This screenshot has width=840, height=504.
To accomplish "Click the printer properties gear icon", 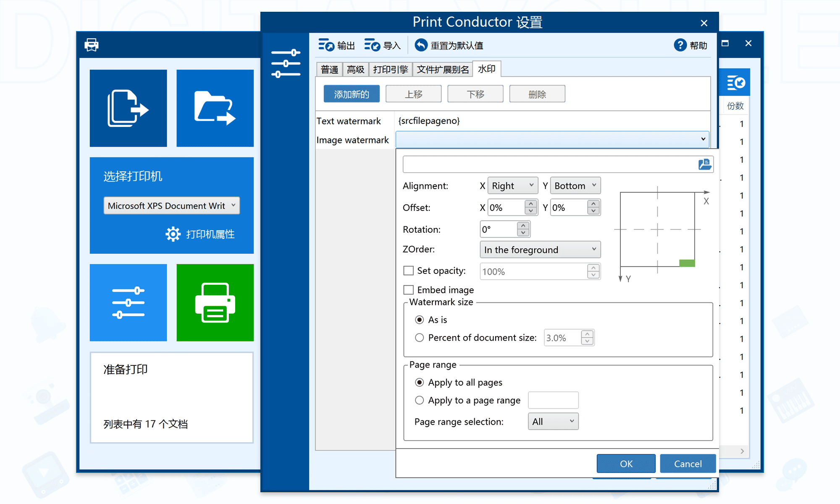I will click(173, 234).
